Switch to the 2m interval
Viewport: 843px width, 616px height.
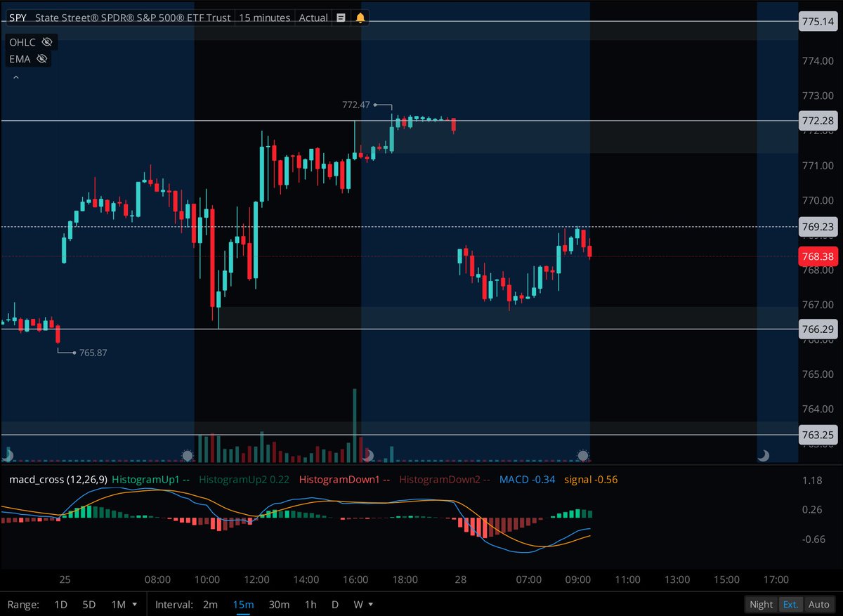[x=210, y=604]
